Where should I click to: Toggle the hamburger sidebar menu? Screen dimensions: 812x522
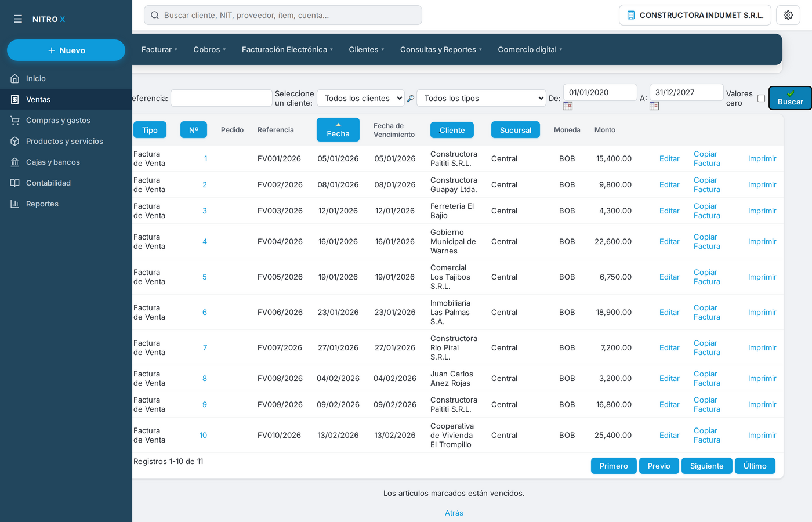pos(18,19)
